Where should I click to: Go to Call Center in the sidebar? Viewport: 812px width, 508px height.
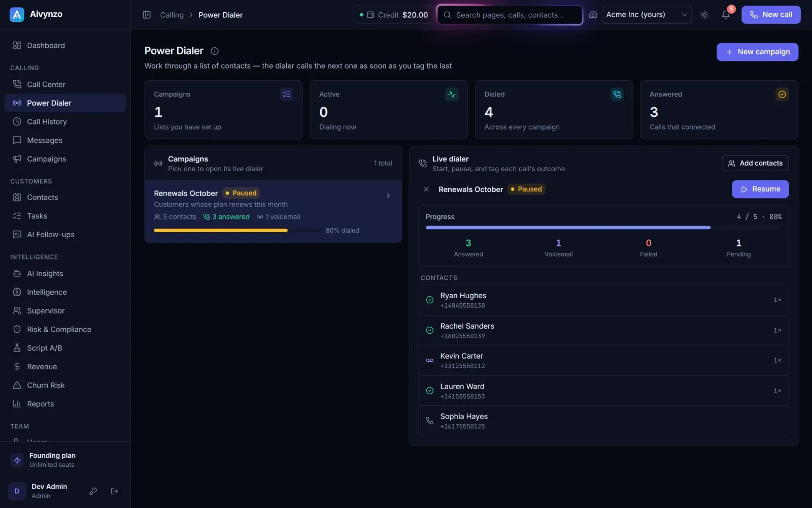click(x=65, y=84)
